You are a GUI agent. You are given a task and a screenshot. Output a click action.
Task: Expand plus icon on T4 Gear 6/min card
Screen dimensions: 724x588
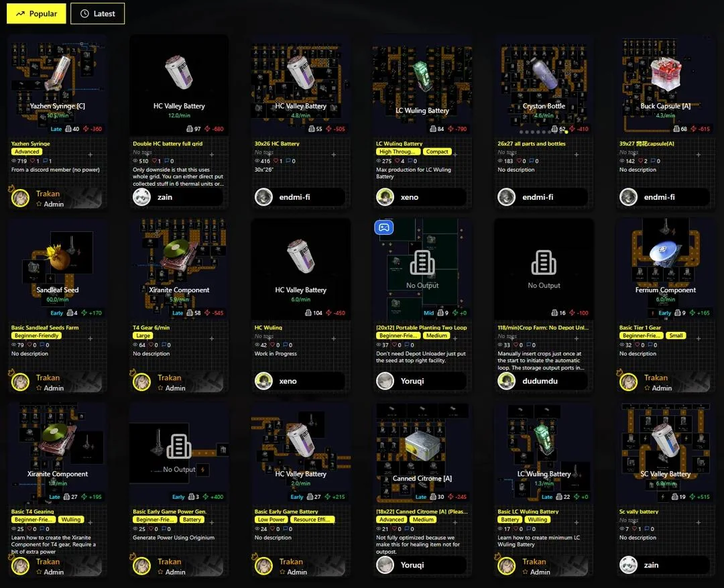click(211, 339)
